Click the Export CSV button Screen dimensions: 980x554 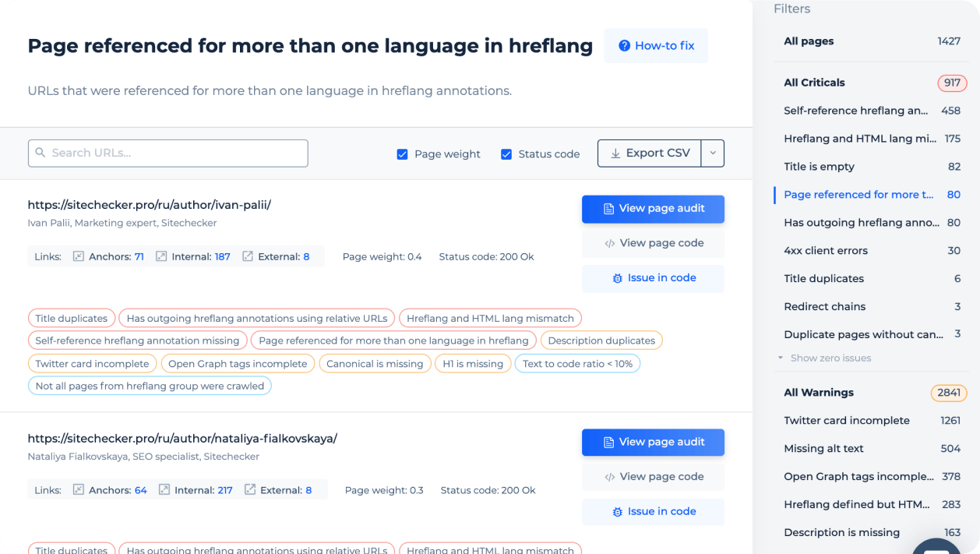pyautogui.click(x=650, y=153)
